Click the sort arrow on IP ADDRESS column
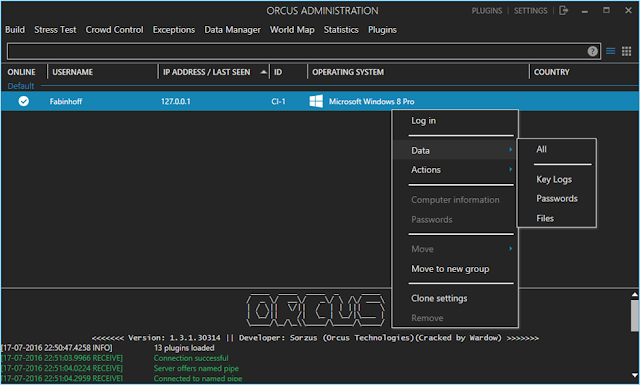The width and height of the screenshot is (640, 385). (x=264, y=72)
